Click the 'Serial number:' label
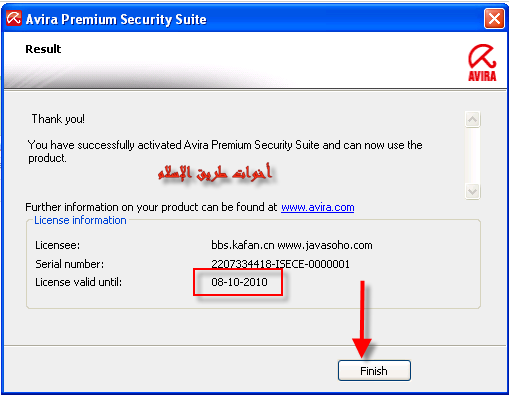Screen dimensions: 509x396 (69, 264)
